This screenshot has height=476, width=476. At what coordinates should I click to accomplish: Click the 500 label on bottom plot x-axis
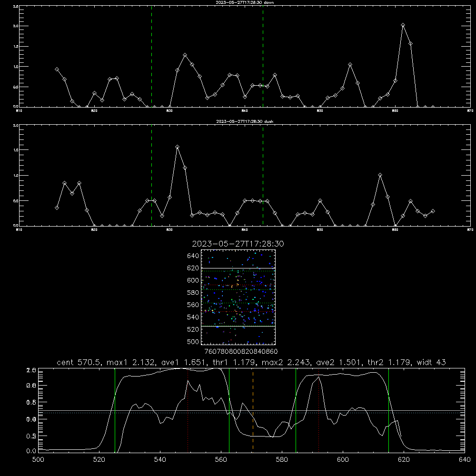[38, 460]
